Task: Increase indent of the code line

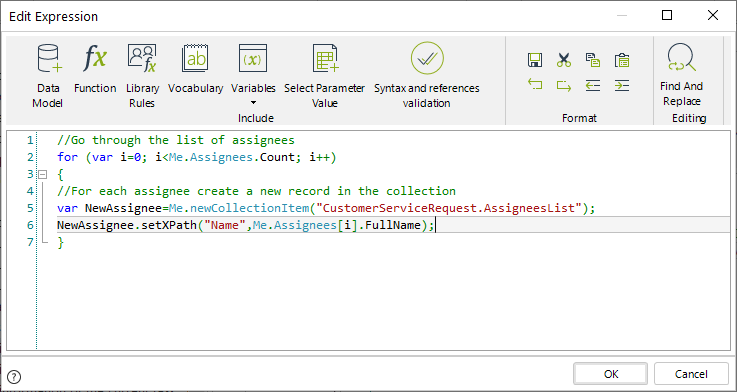Action: pos(622,85)
